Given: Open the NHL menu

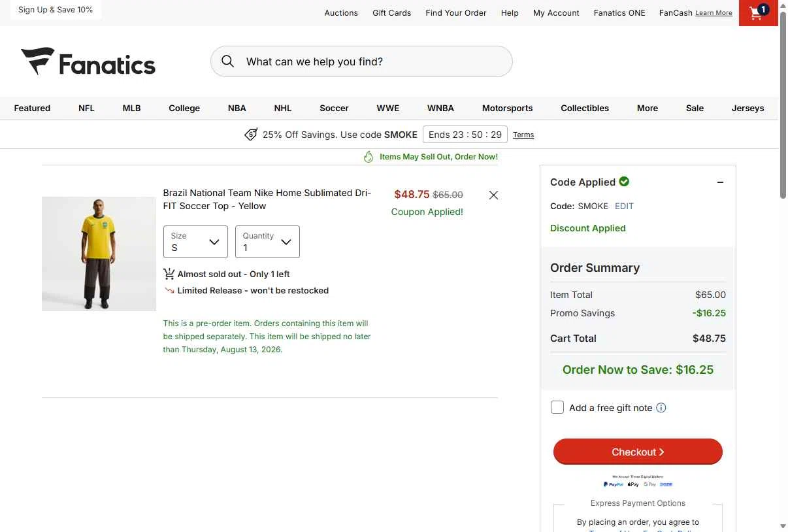Looking at the screenshot, I should tap(282, 108).
